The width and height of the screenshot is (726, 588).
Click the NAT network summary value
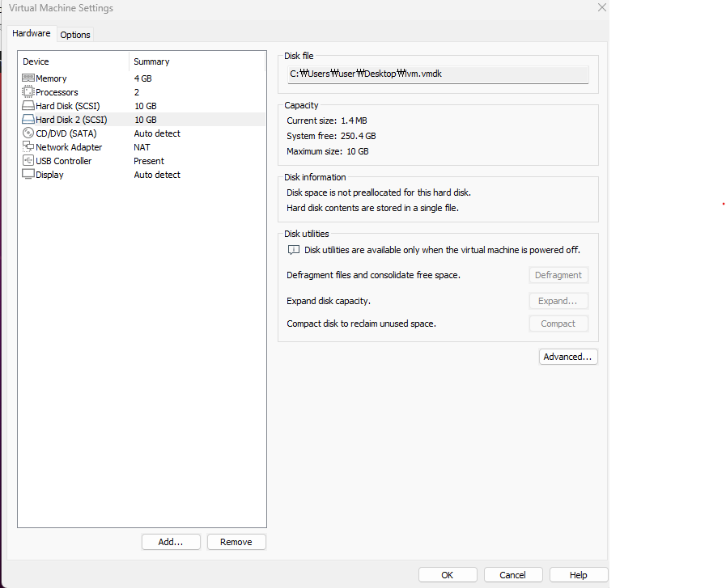[x=142, y=147]
